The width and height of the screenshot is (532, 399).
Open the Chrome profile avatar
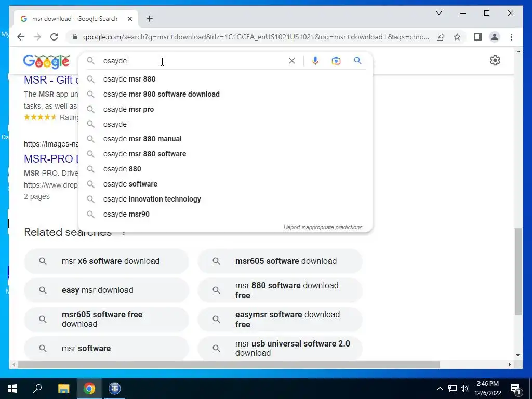click(x=495, y=37)
